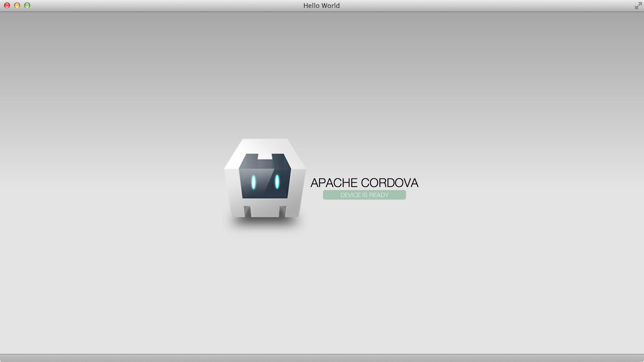Click the word DEVICE in green badge
Screen dimensions: 644x362
point(350,195)
